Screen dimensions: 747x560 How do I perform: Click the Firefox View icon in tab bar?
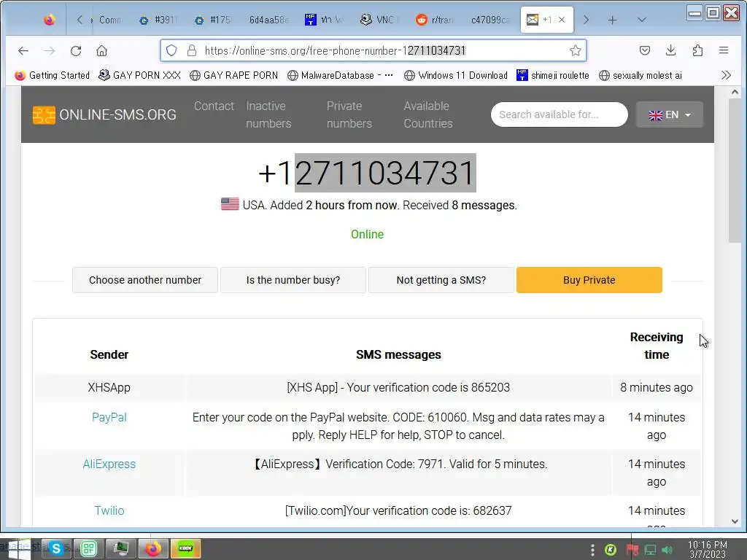pos(49,20)
